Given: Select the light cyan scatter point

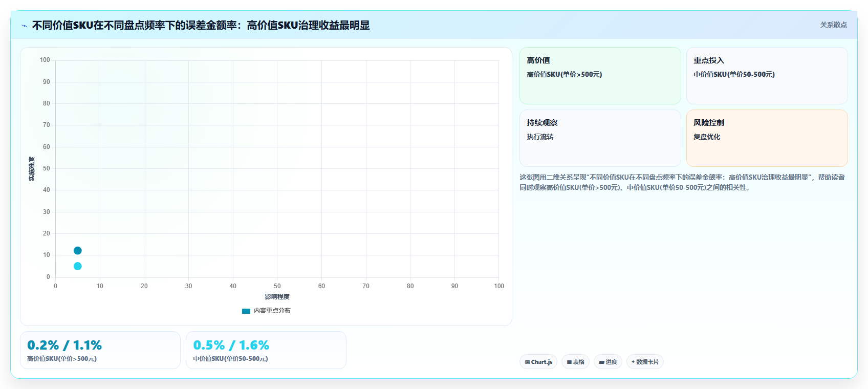Looking at the screenshot, I should (78, 266).
